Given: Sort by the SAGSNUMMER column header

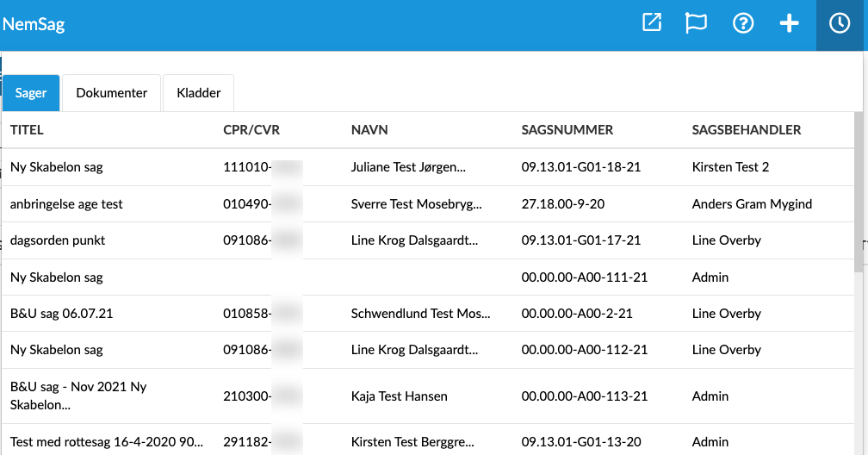Looking at the screenshot, I should click(x=567, y=130).
